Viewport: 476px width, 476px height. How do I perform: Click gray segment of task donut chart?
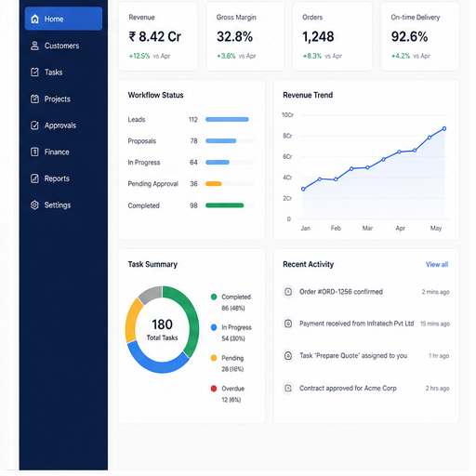tap(151, 293)
